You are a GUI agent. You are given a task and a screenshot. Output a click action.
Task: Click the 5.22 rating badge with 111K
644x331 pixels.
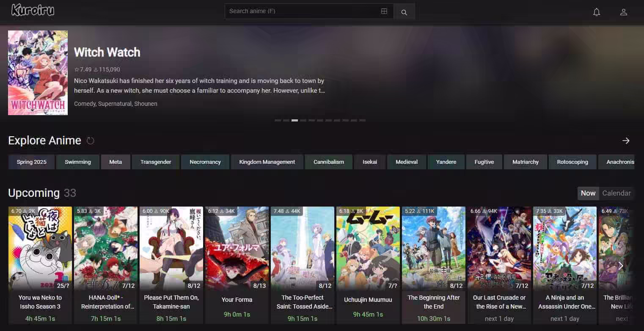420,211
